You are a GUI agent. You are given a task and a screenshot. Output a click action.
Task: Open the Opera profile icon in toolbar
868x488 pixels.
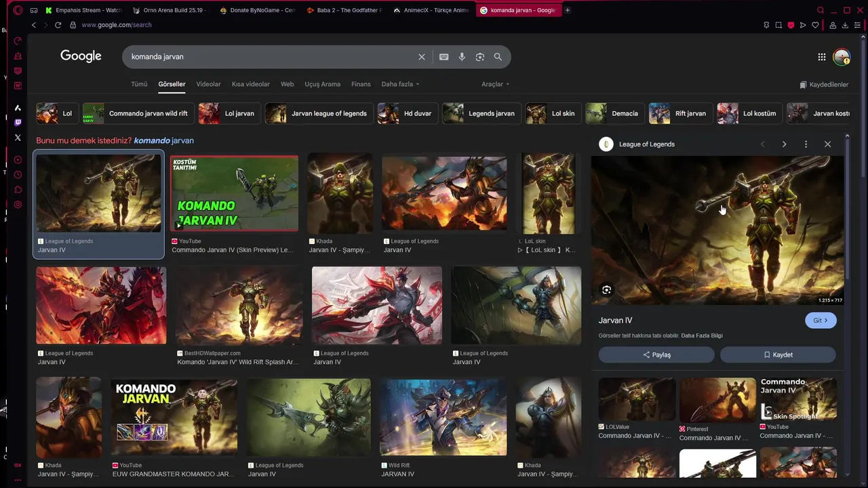(x=833, y=25)
